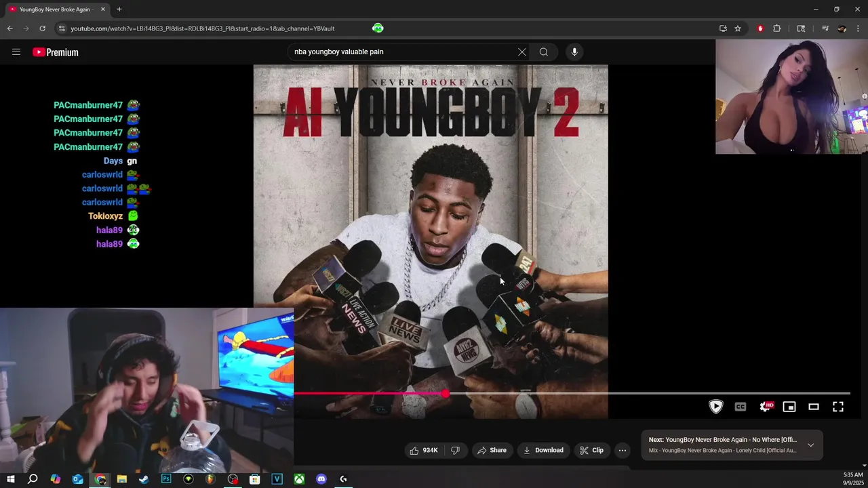Open Outlook from the taskbar
This screenshot has height=488, width=868.
[78, 479]
